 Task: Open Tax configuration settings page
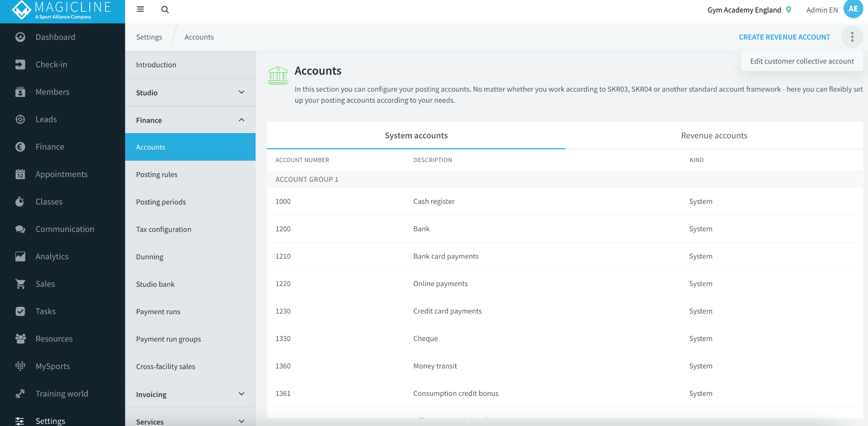(x=190, y=230)
